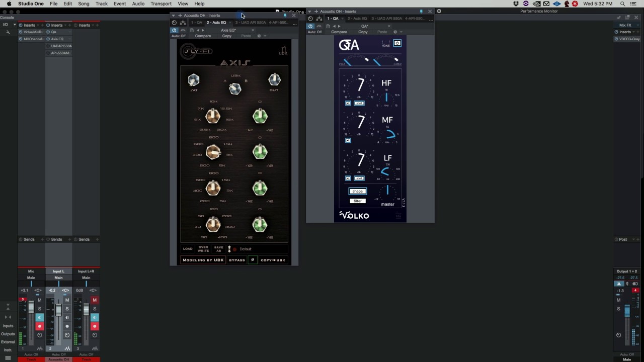Click External button in console sidebar
Screen dimensions: 644x362
tap(8, 342)
